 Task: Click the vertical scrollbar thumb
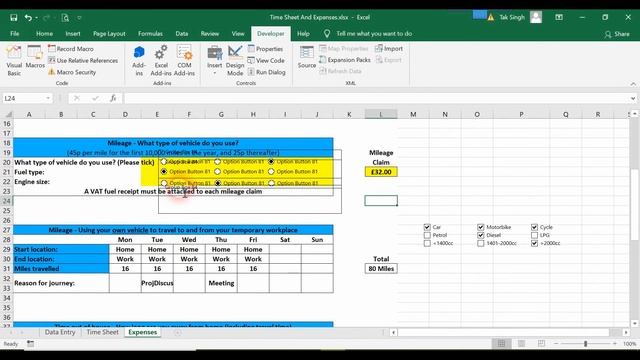click(634, 204)
